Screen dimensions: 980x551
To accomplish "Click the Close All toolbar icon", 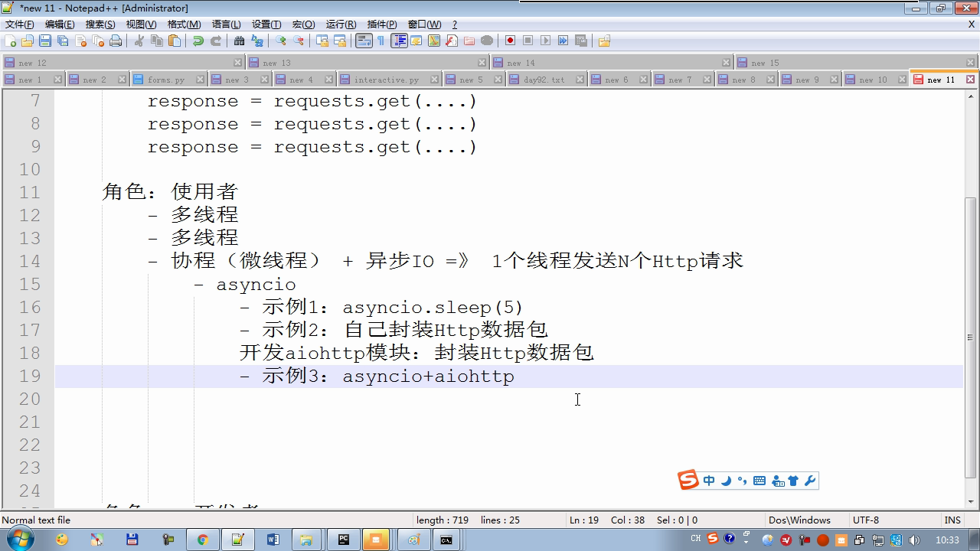I will coord(98,41).
